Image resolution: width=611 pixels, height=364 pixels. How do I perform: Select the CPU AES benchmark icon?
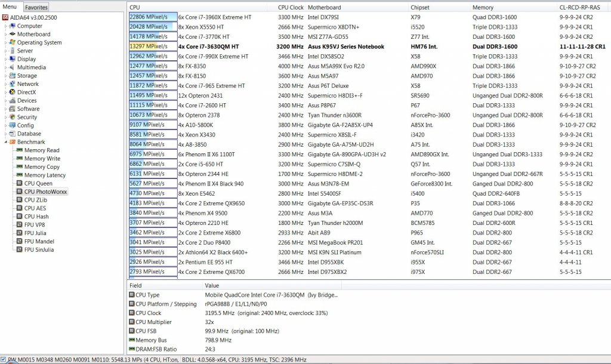(20, 208)
